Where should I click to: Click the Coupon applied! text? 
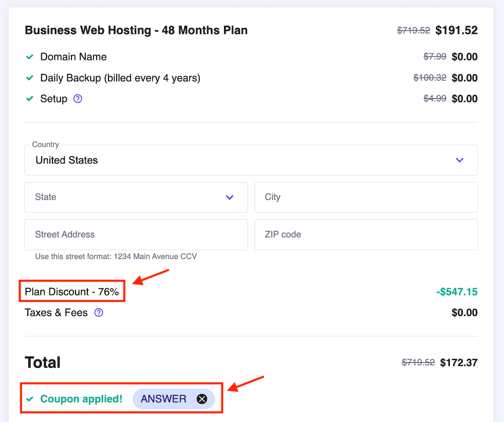tap(81, 399)
